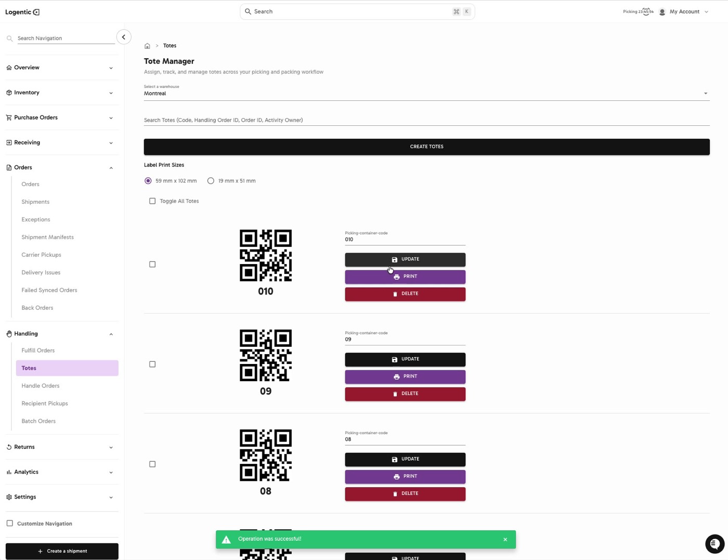The height and width of the screenshot is (560, 728).
Task: Click the Settings gear icon in sidebar
Action: coord(9,497)
